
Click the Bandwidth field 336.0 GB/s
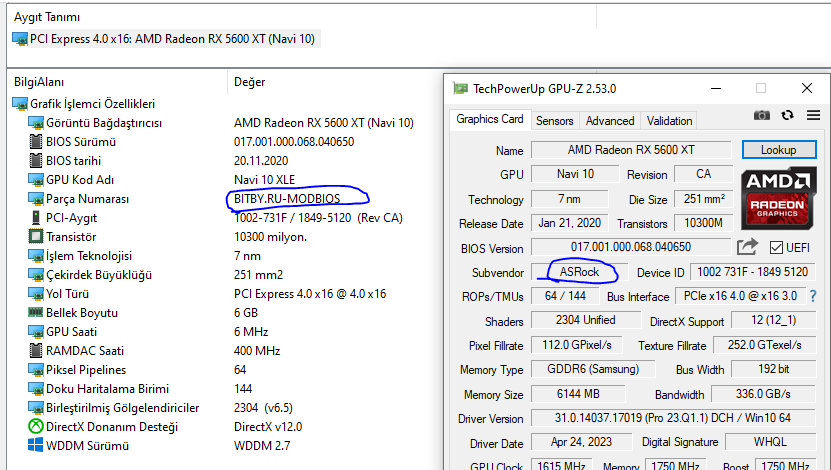point(763,394)
